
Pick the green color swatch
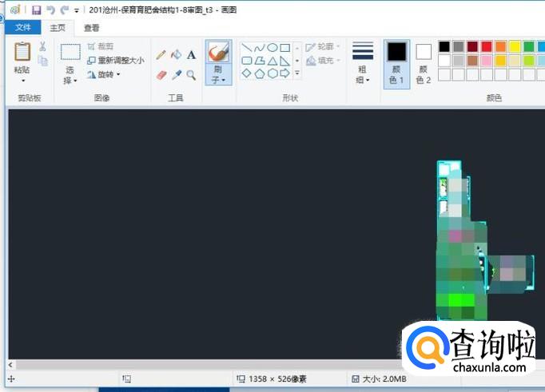pos(529,46)
